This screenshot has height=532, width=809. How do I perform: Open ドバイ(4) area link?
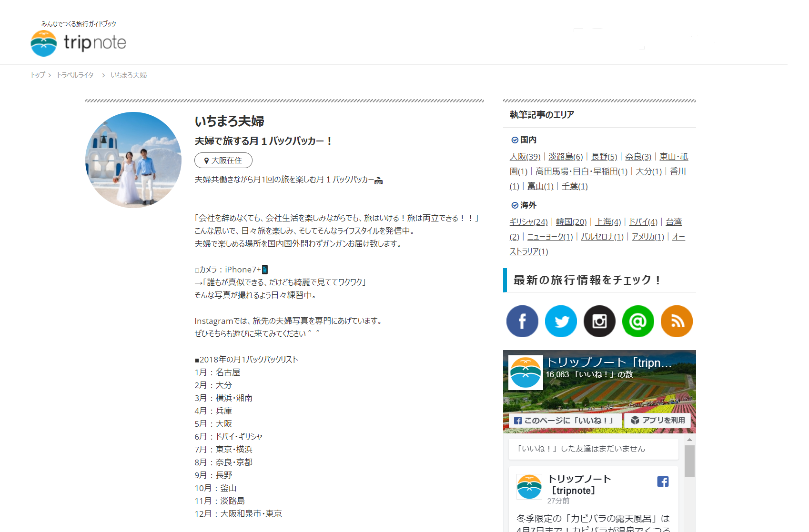point(643,222)
